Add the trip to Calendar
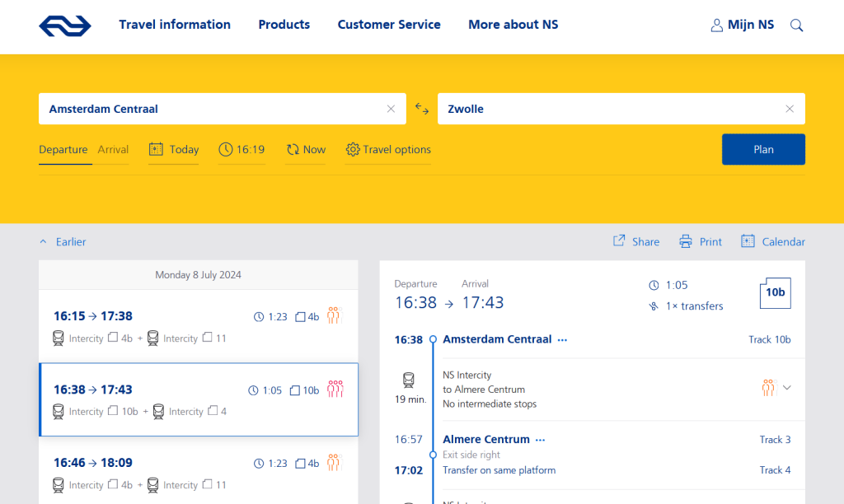 [x=773, y=241]
